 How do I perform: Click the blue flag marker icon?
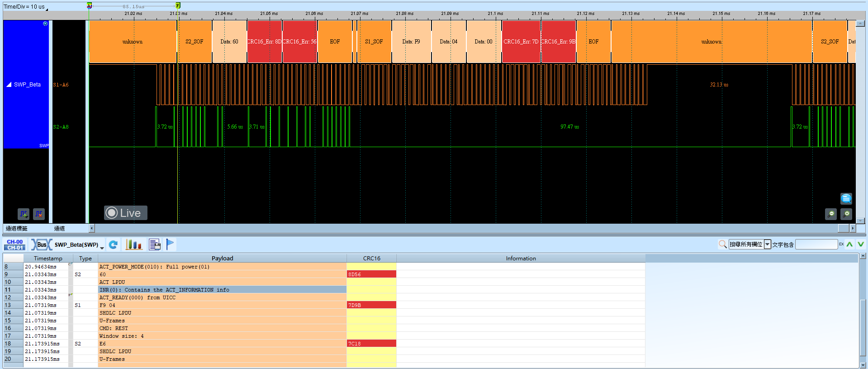tap(170, 244)
